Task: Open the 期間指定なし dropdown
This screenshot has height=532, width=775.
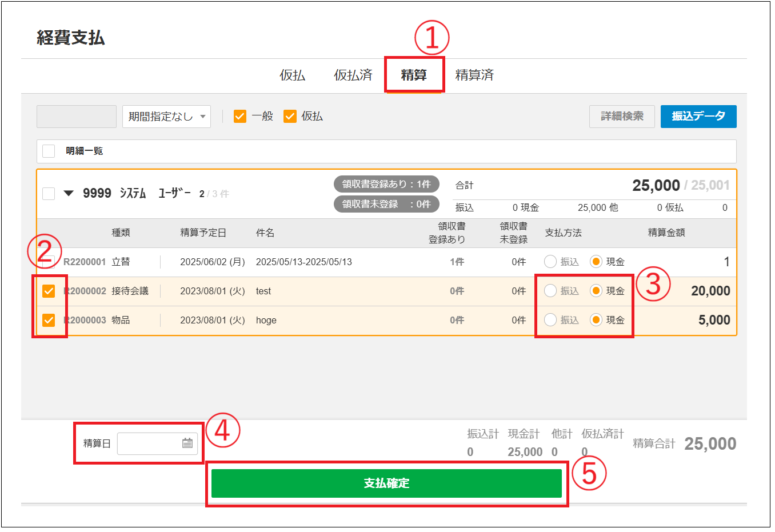Action: point(166,117)
